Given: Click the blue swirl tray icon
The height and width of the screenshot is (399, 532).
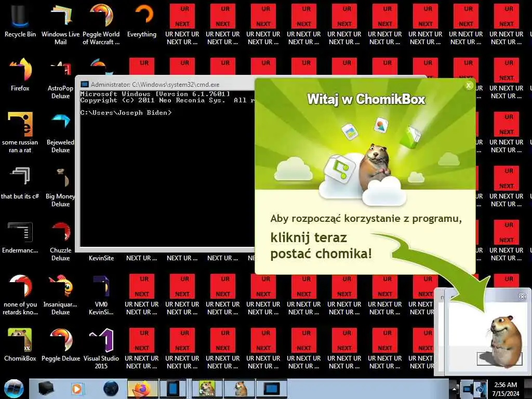Looking at the screenshot, I should coord(481,389).
